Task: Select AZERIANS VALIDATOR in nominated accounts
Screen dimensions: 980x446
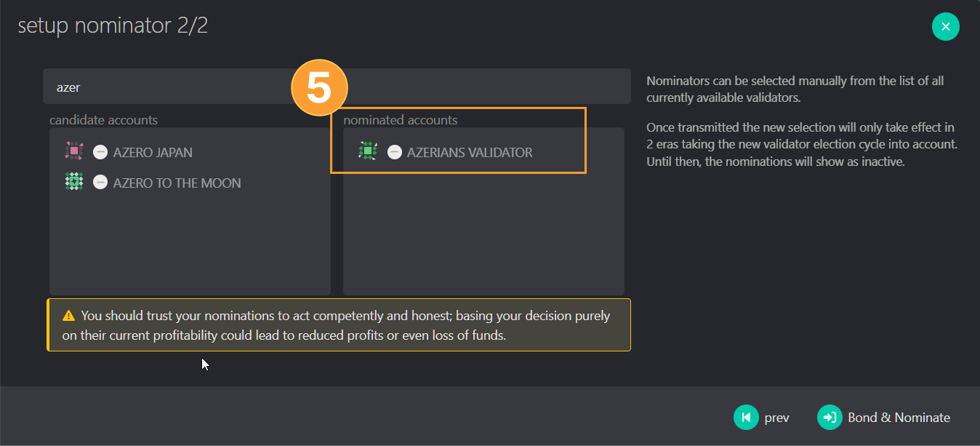Action: [x=470, y=153]
